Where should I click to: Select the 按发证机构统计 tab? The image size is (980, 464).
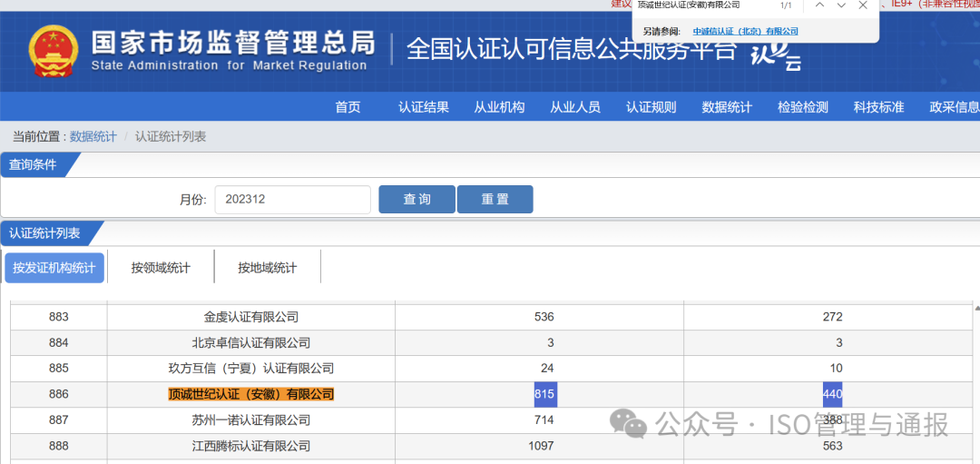[54, 268]
